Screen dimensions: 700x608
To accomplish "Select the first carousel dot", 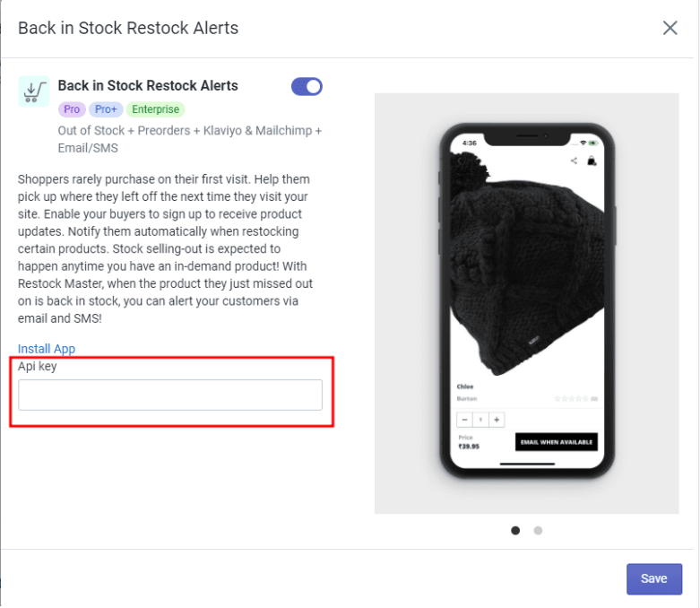I will [x=515, y=530].
